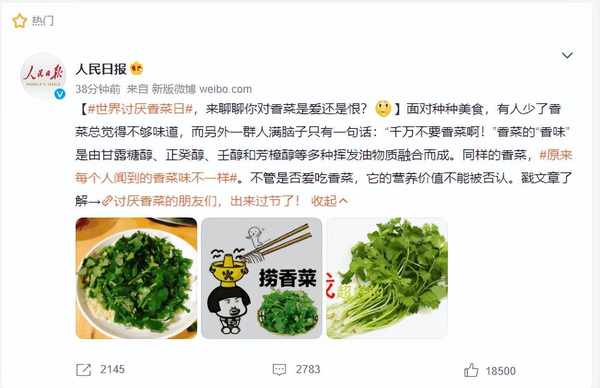Click the star icon beside 热门
The height and width of the screenshot is (388, 600).
coord(20,21)
